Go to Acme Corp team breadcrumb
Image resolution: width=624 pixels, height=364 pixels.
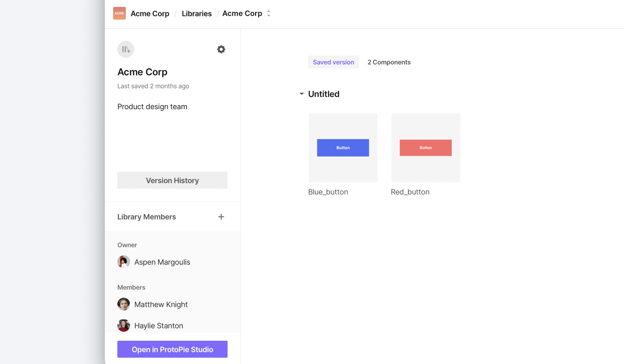[150, 13]
